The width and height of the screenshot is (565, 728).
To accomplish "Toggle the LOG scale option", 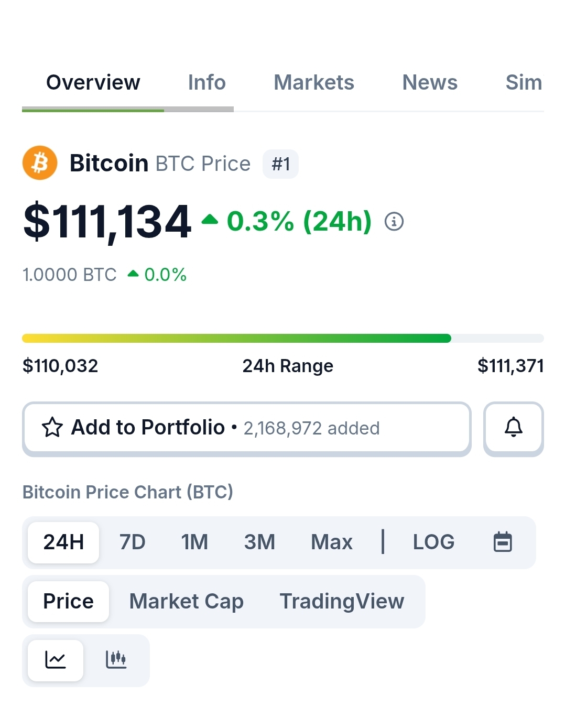I will pos(433,542).
